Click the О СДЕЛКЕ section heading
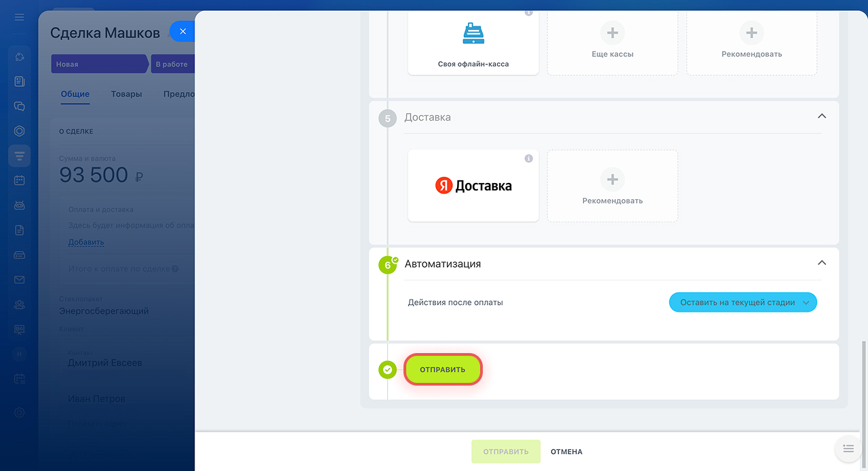 76,131
